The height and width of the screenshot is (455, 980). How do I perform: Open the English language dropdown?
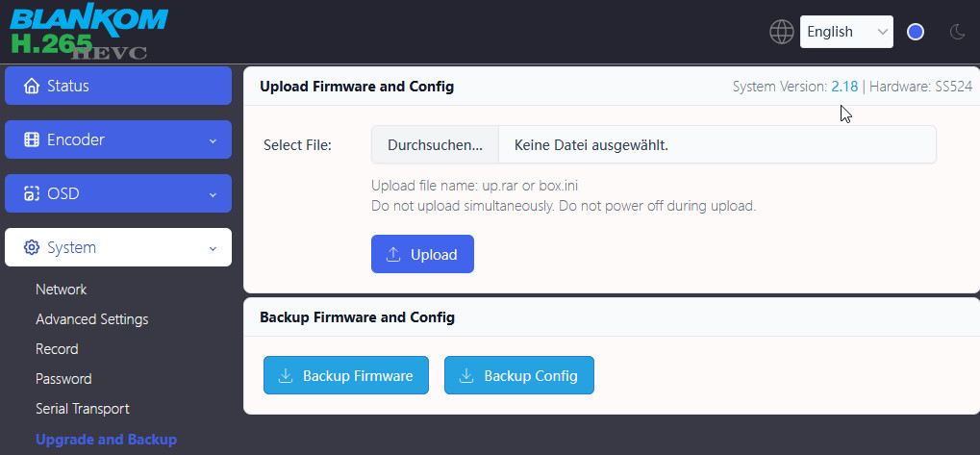(x=846, y=32)
